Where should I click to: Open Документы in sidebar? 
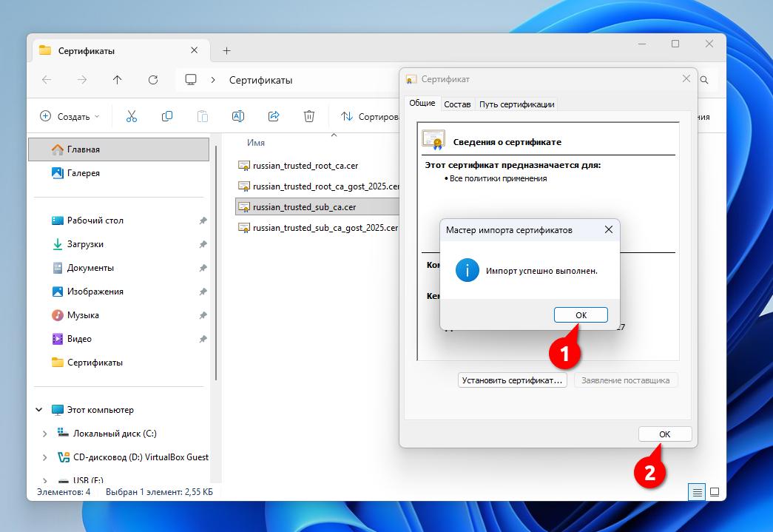(90, 268)
